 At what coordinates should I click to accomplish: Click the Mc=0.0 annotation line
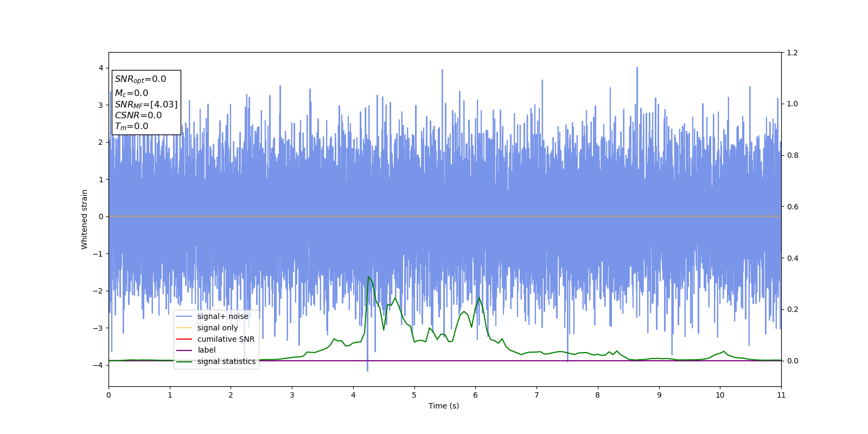tap(131, 93)
